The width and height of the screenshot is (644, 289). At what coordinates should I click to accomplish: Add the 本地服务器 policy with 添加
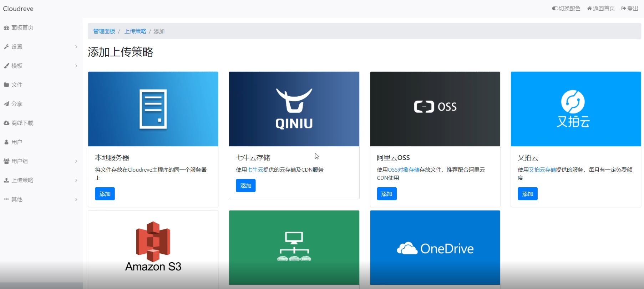pos(105,194)
